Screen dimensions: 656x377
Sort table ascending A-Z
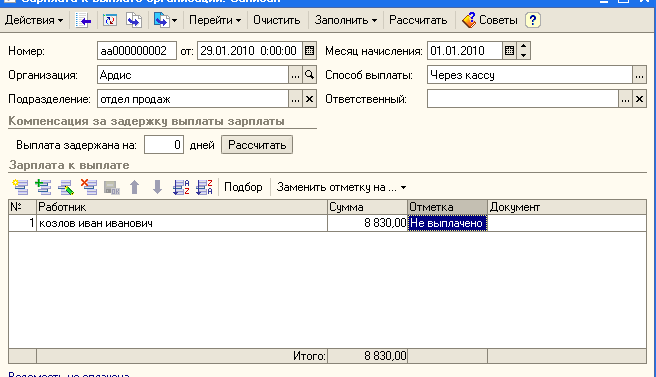(181, 187)
